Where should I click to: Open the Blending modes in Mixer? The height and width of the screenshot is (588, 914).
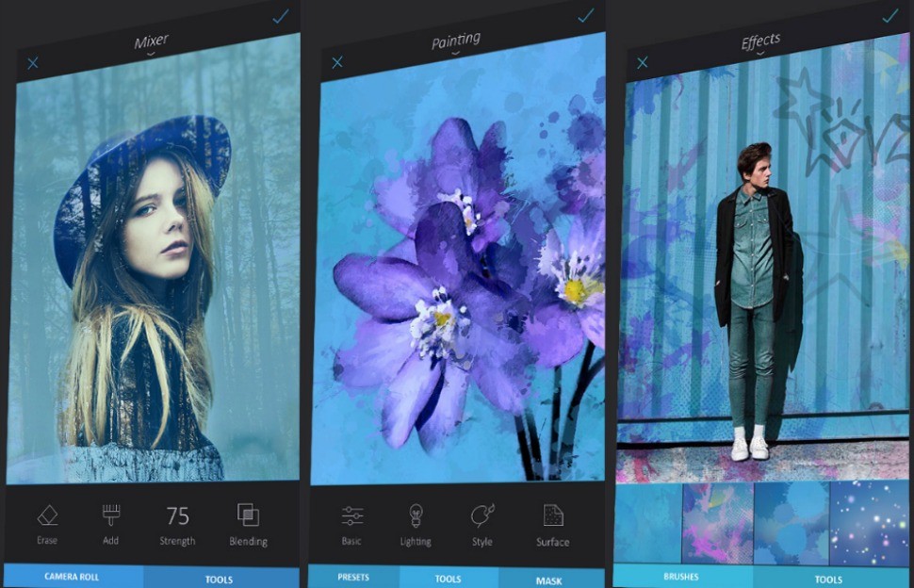[249, 525]
